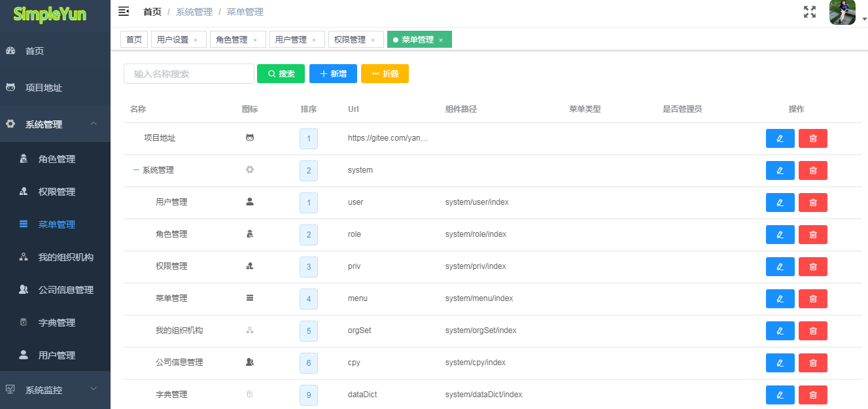Screen dimensions: 868x409
Task: Click the 排序 column header
Action: click(x=309, y=109)
